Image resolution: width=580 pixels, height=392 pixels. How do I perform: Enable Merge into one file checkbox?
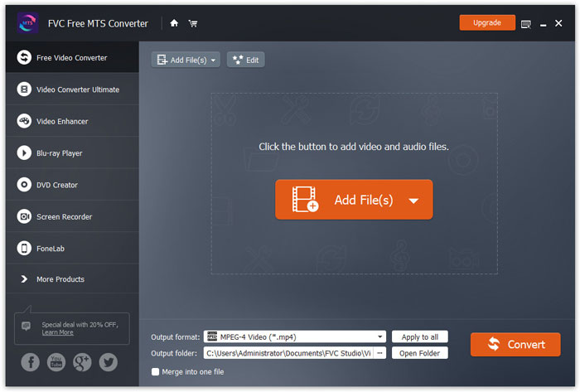(x=155, y=372)
